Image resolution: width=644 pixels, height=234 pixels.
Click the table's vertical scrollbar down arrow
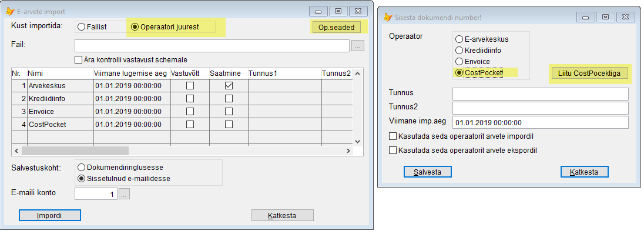point(358,141)
